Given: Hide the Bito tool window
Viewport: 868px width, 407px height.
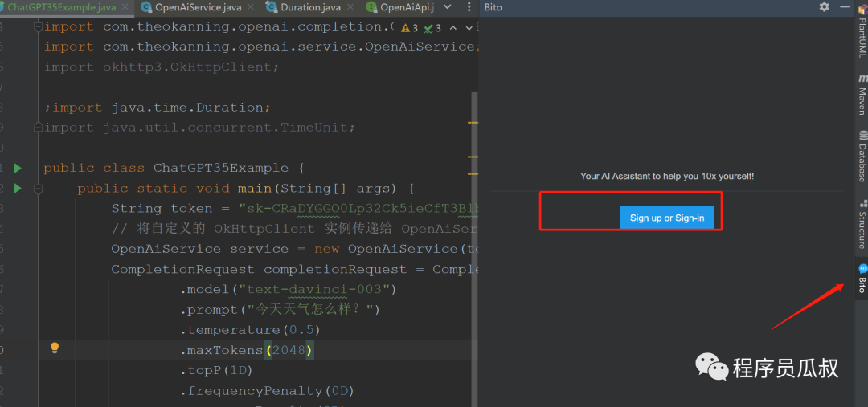Looking at the screenshot, I should pos(845,6).
